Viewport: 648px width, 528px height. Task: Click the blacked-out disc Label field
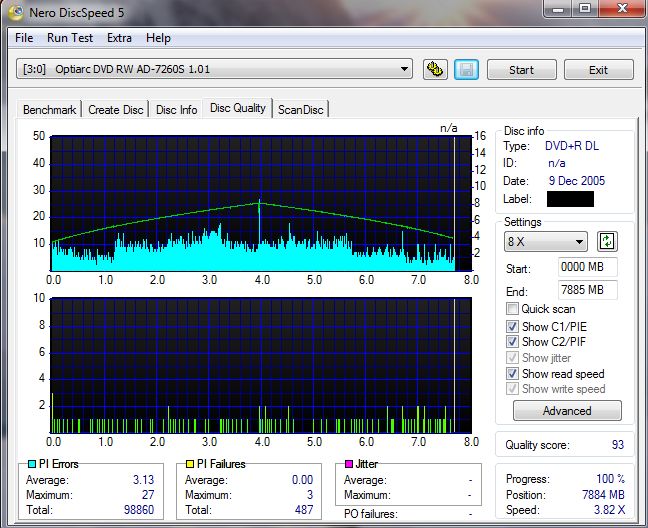(x=570, y=199)
